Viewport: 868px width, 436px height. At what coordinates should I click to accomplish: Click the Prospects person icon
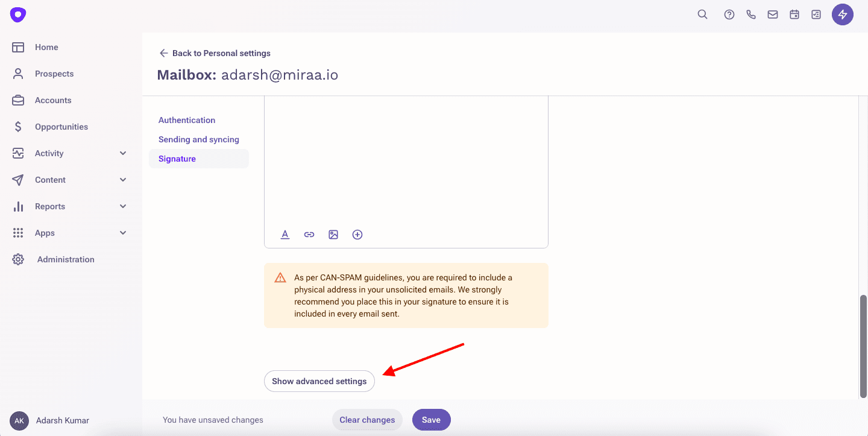[18, 74]
